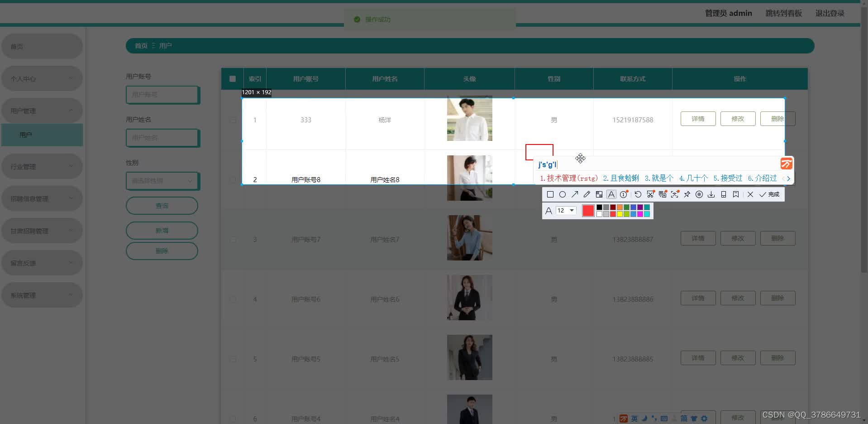Click 完成 to finish the screenshot

tap(769, 194)
